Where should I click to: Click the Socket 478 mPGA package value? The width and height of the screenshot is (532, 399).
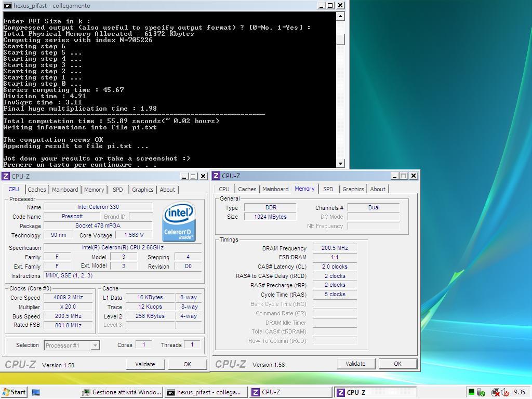click(x=98, y=225)
